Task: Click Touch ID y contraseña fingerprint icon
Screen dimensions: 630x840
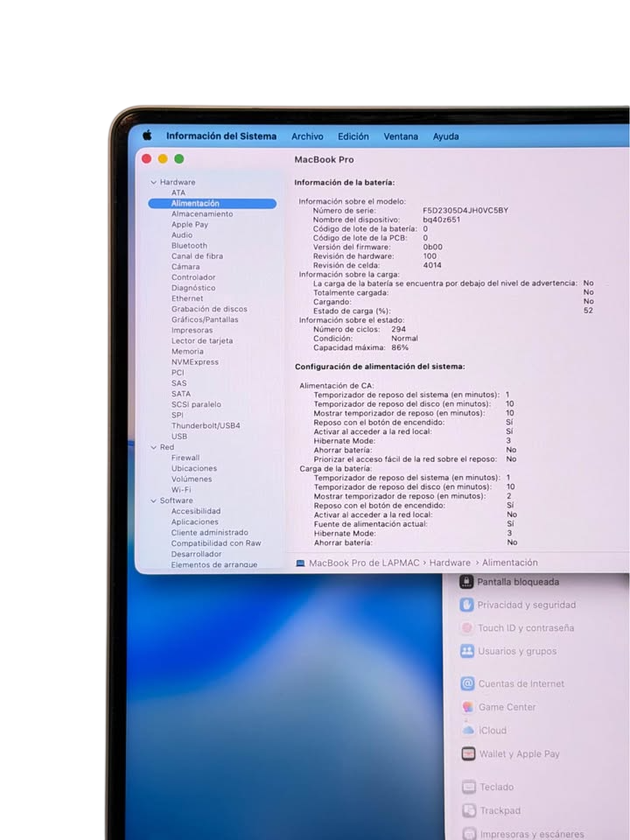Action: click(x=466, y=628)
